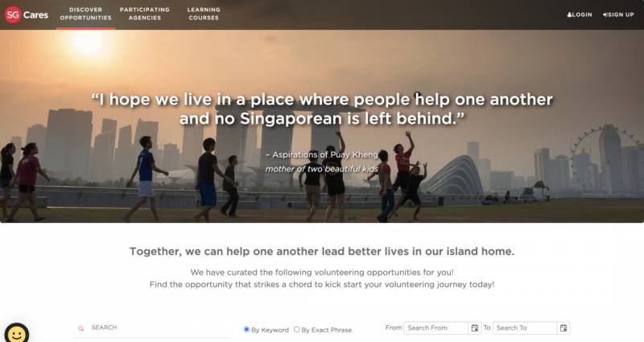644x342 pixels.
Task: Click the Cares brand text in header
Action: [x=35, y=14]
